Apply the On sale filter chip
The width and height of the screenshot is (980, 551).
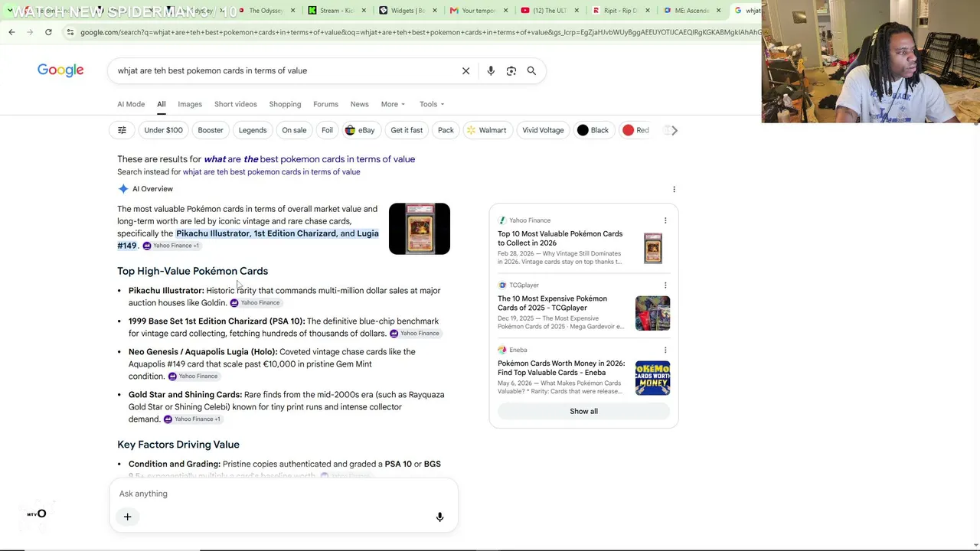coord(294,130)
